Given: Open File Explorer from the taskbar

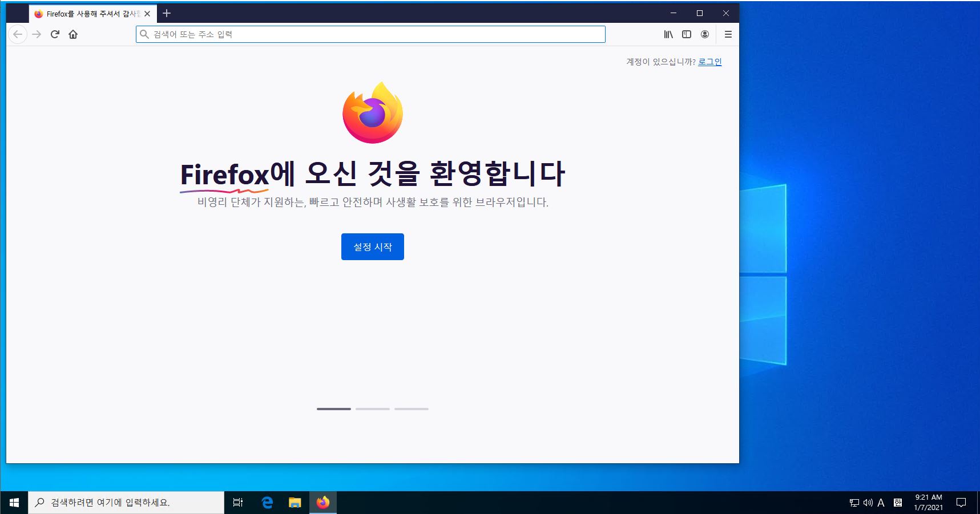Looking at the screenshot, I should (x=295, y=503).
